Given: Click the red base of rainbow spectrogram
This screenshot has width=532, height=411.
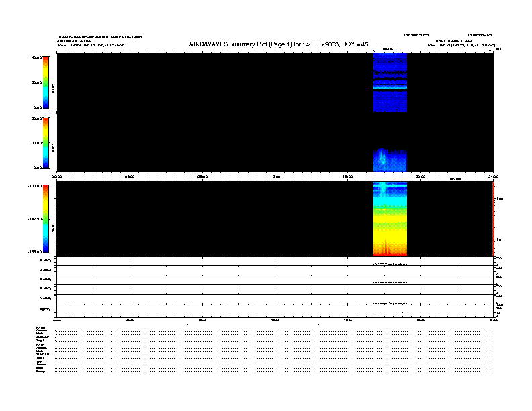Looking at the screenshot, I should (x=390, y=253).
